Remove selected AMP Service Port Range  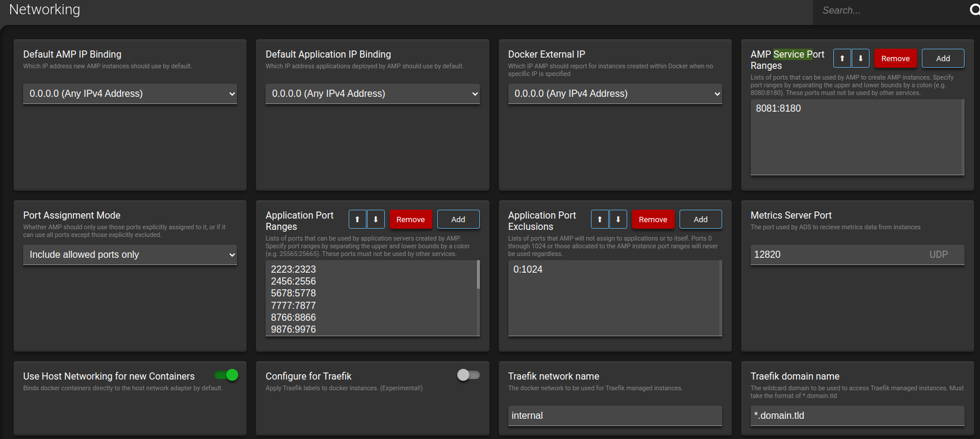pos(895,58)
